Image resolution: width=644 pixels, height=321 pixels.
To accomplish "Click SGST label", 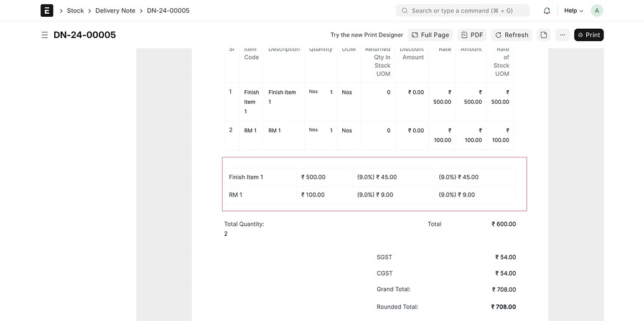I will (385, 258).
